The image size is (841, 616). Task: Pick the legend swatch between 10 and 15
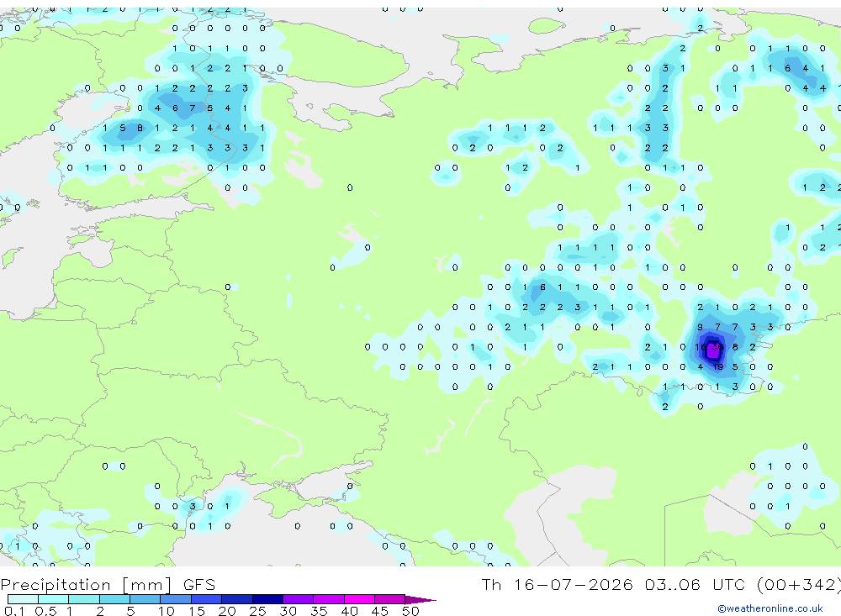click(x=176, y=599)
